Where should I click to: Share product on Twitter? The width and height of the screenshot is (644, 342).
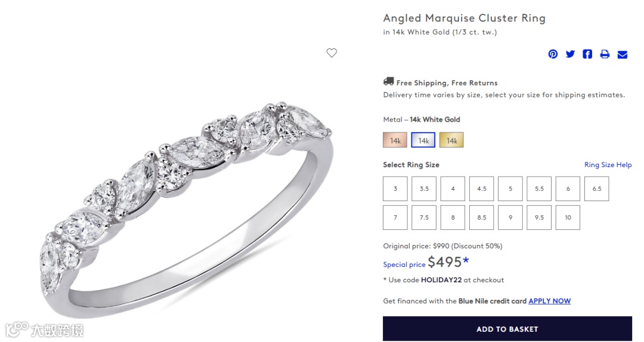pyautogui.click(x=570, y=54)
